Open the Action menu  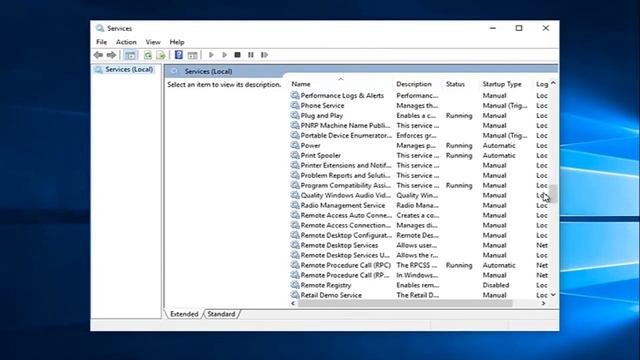click(x=126, y=42)
